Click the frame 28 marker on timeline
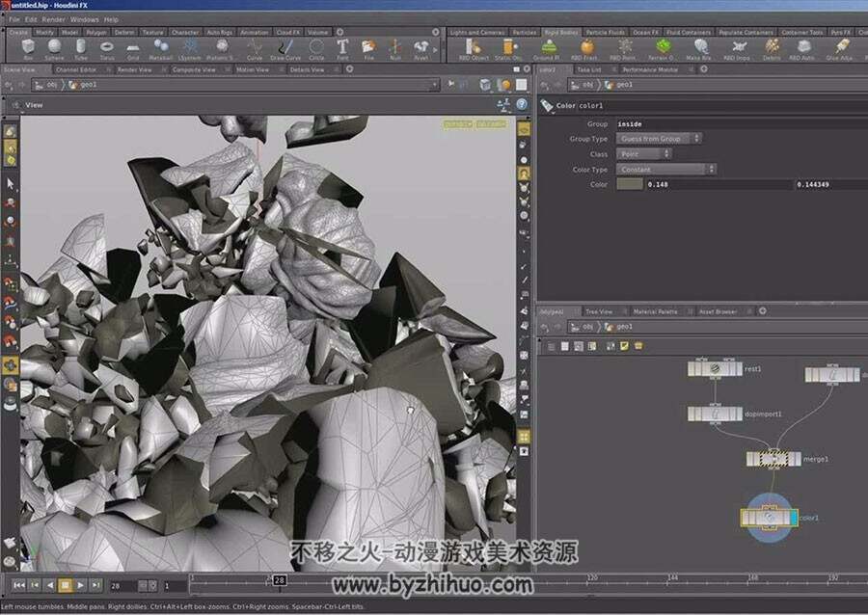Screen dimensions: 868x615 click(280, 580)
